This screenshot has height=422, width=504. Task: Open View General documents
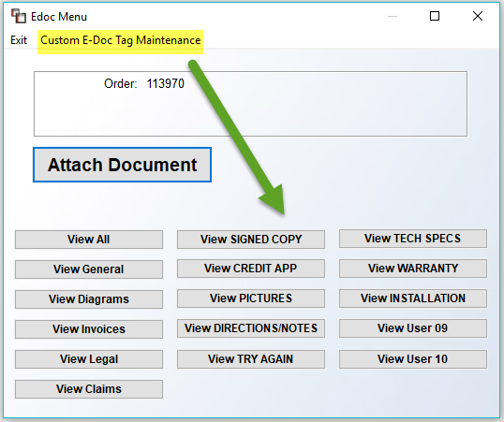(89, 269)
